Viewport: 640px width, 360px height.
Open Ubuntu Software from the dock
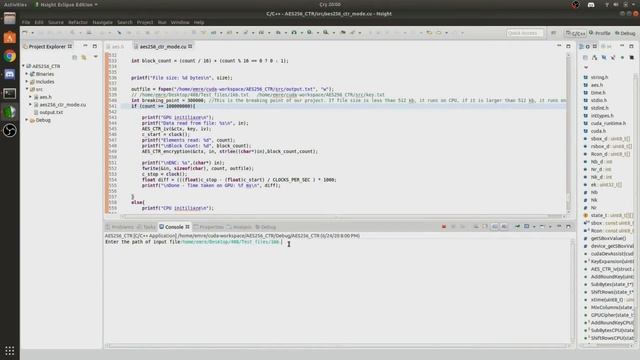coord(9,38)
